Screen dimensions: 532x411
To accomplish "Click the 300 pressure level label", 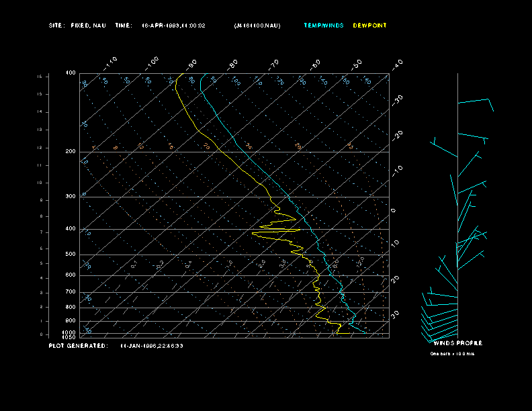I will (70, 197).
